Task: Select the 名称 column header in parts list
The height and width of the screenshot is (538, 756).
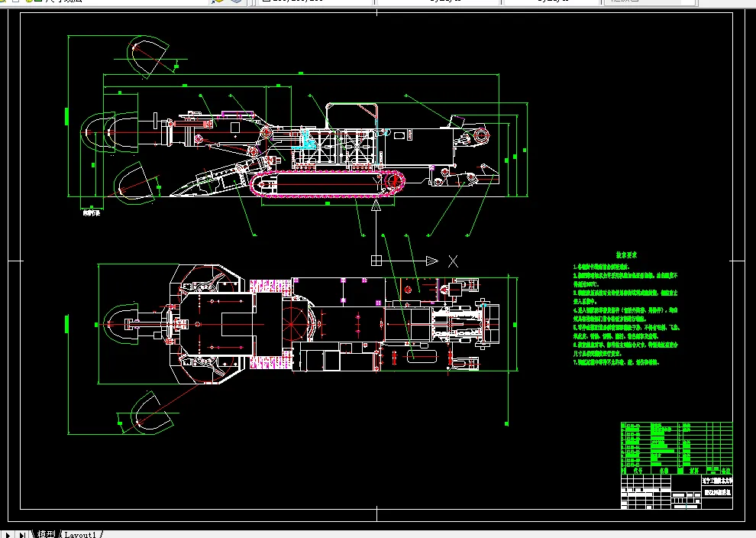Action: 664,470
